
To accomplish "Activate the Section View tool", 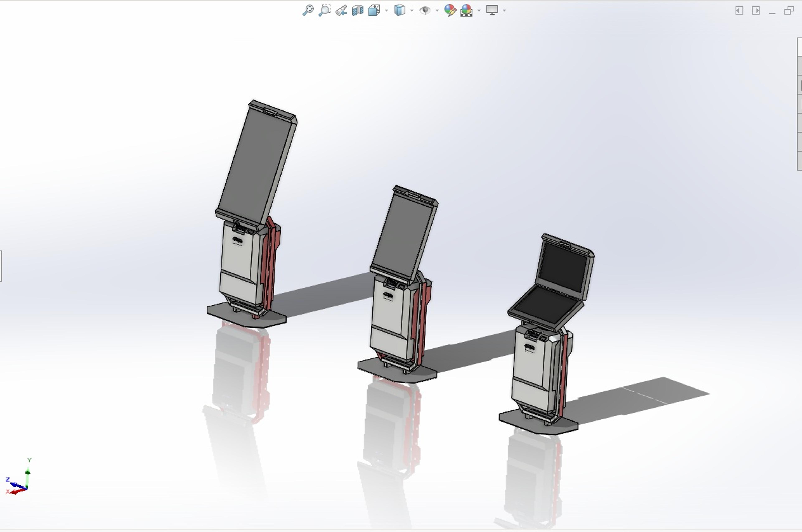I will pyautogui.click(x=358, y=10).
